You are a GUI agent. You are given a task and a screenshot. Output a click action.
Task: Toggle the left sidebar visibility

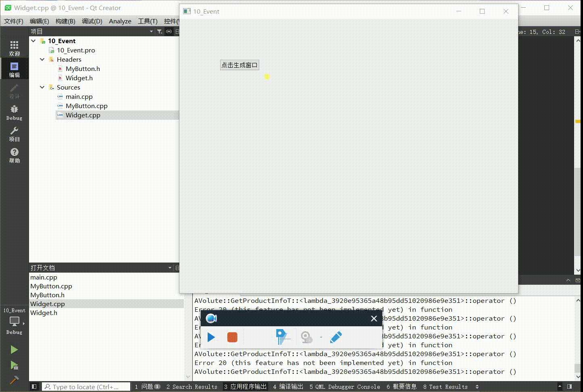(34, 387)
